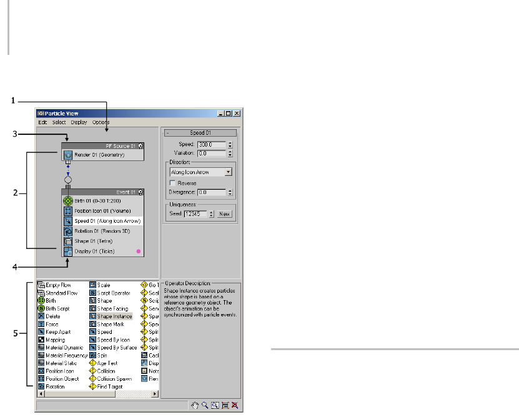
Task: Toggle PF Source 01 lightbulb on/off
Action: (x=141, y=146)
